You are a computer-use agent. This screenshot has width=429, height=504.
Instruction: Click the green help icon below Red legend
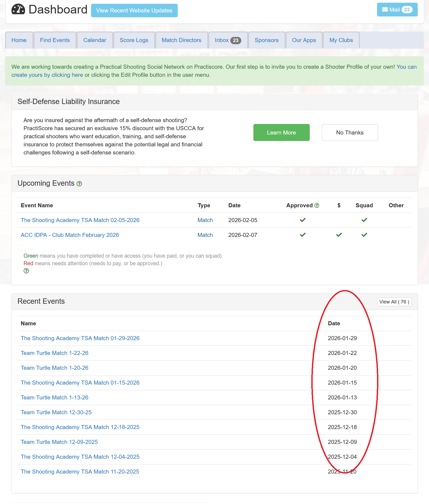(26, 271)
